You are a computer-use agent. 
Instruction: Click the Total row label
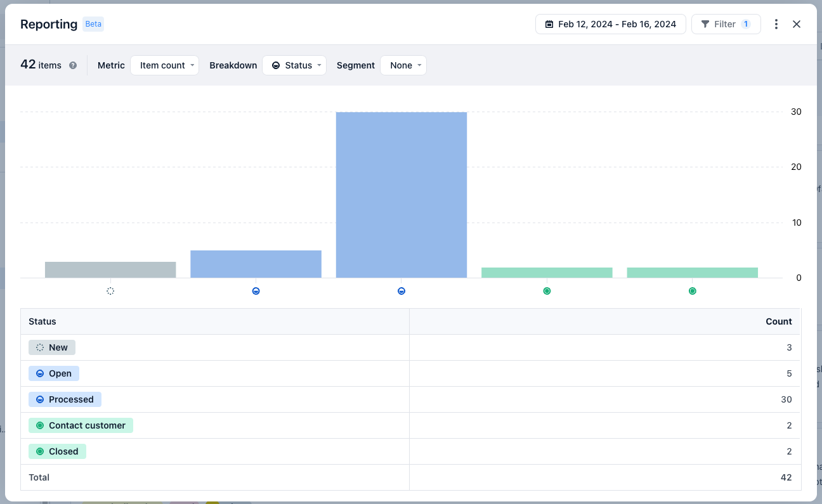tap(39, 477)
